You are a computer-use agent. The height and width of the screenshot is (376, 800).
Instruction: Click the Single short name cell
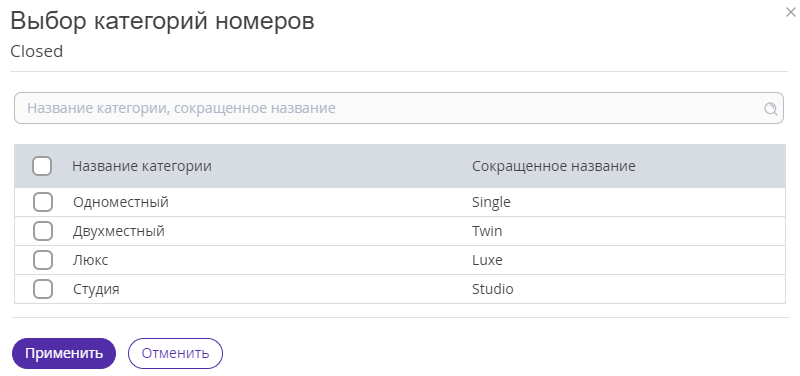pyautogui.click(x=491, y=202)
